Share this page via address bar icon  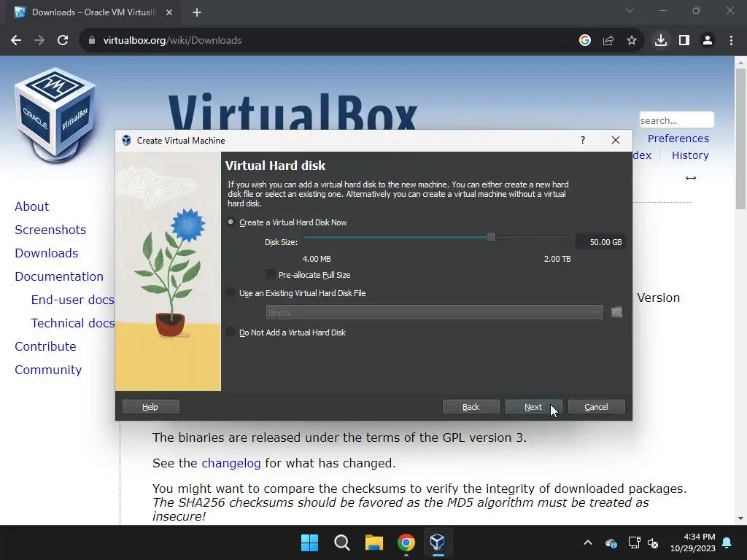[608, 41]
